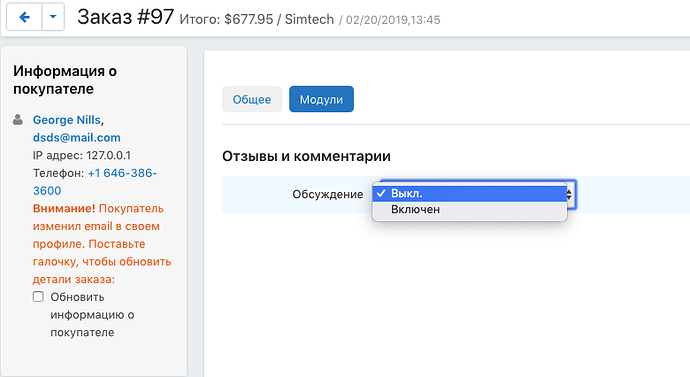This screenshot has width=690, height=377.
Task: Click the Обсуждение field label
Action: coord(328,194)
